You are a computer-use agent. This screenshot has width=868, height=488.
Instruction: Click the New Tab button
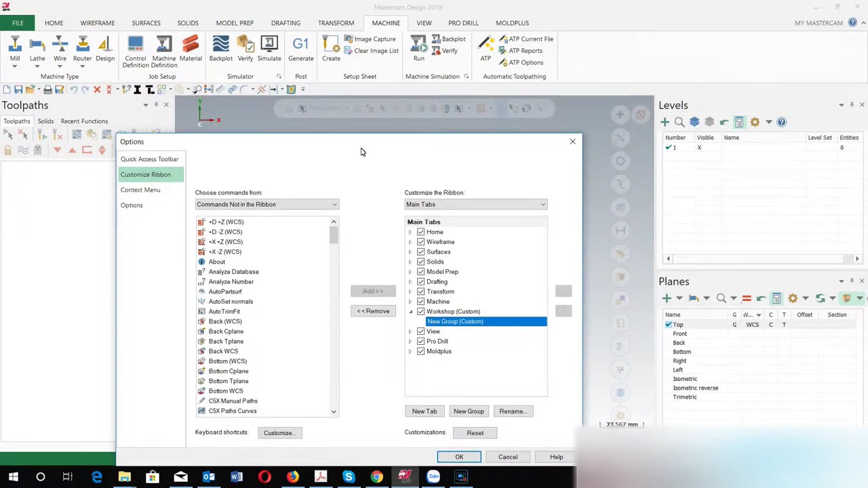(x=425, y=411)
